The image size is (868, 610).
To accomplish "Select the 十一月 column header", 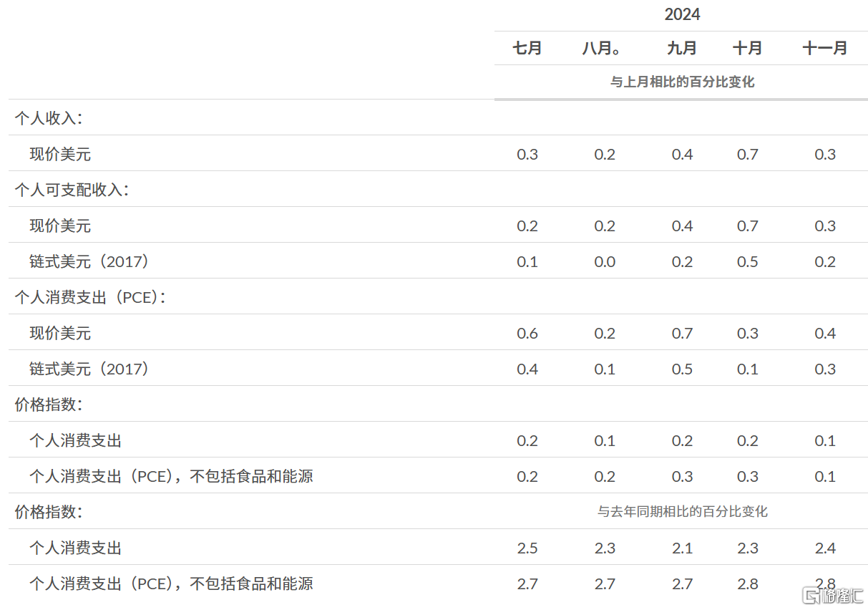I will pos(825,48).
